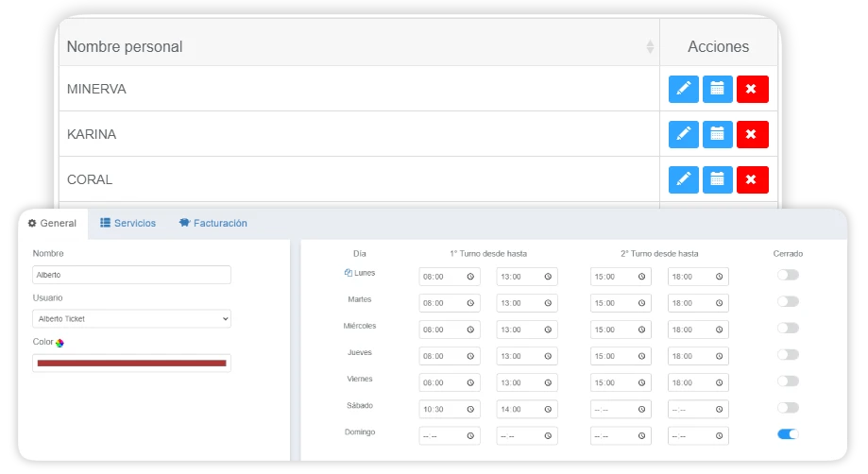The height and width of the screenshot is (474, 868).
Task: Delete MINERVA with red X button
Action: (x=752, y=89)
